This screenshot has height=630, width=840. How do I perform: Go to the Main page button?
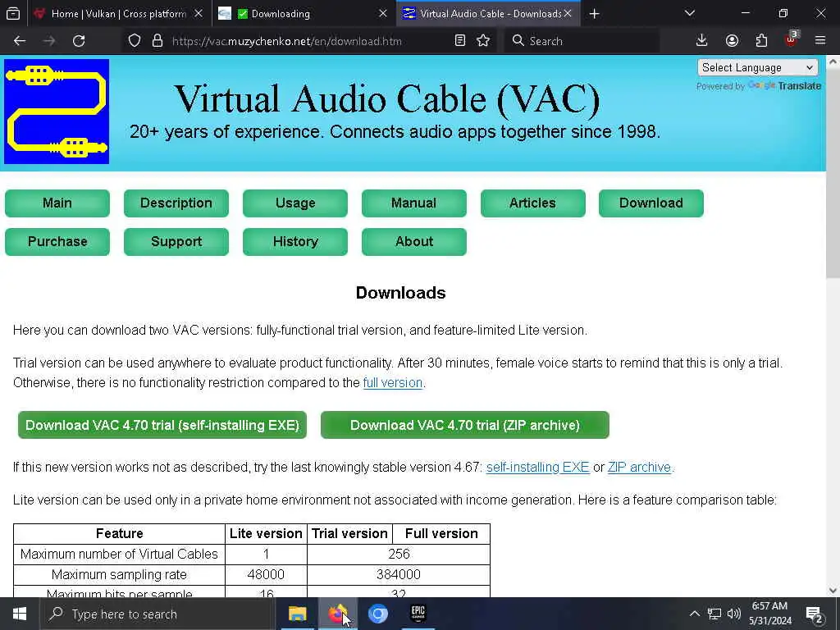[57, 203]
